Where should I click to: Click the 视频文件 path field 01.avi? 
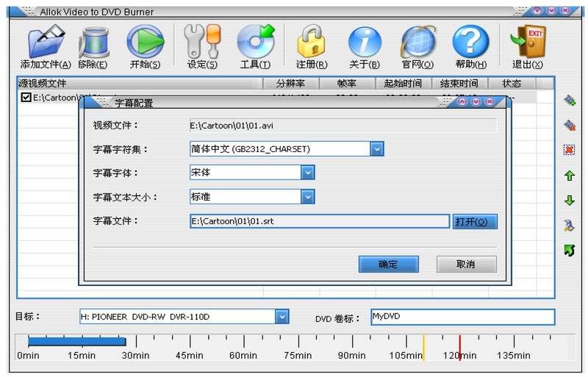point(343,125)
